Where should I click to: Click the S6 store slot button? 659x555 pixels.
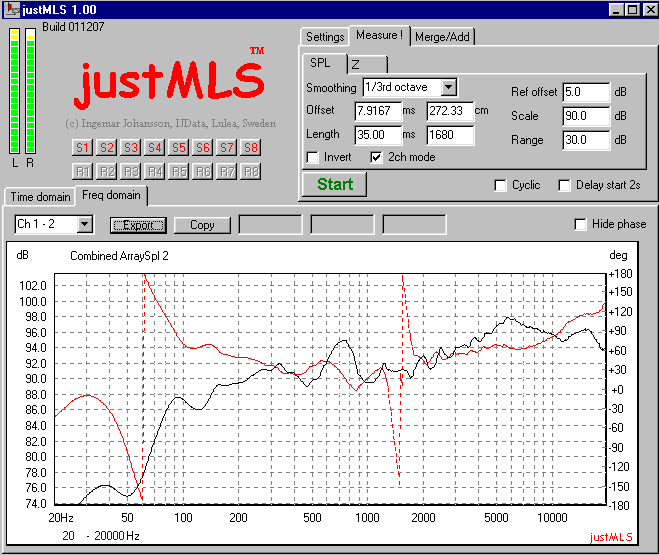pos(202,147)
